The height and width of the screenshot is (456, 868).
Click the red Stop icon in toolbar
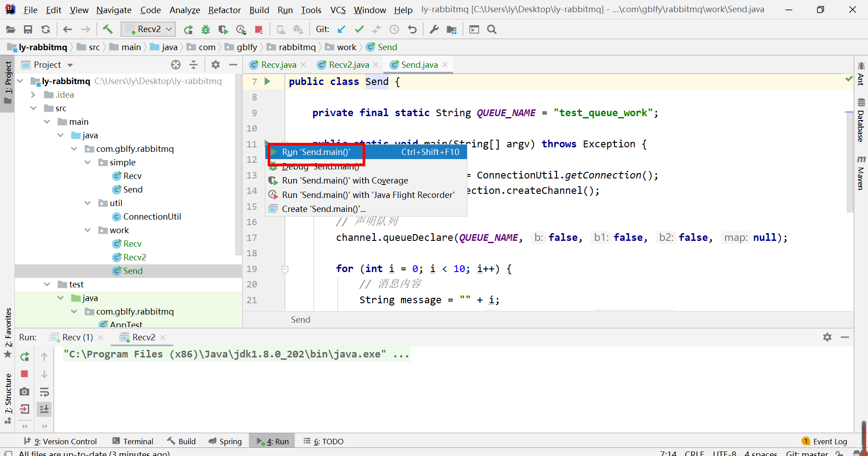pyautogui.click(x=259, y=30)
